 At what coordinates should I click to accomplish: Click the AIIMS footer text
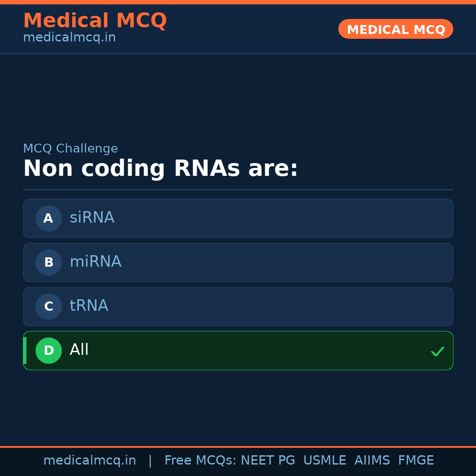click(x=372, y=461)
